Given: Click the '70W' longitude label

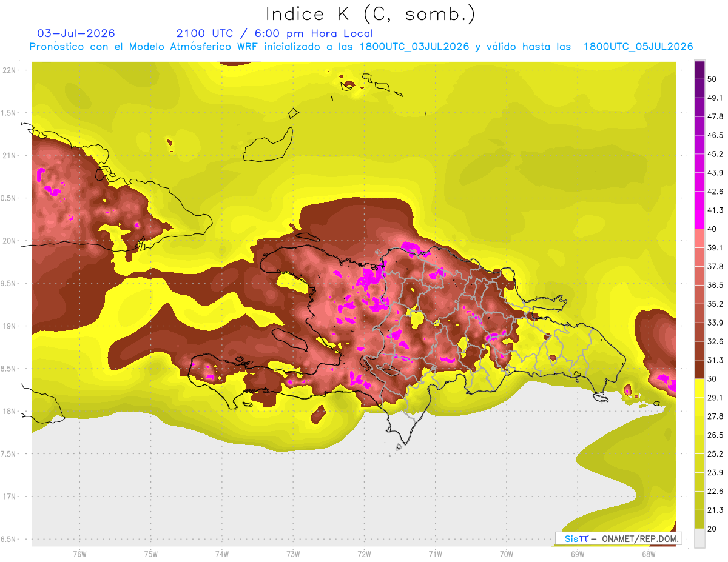Looking at the screenshot, I should 507,554.
